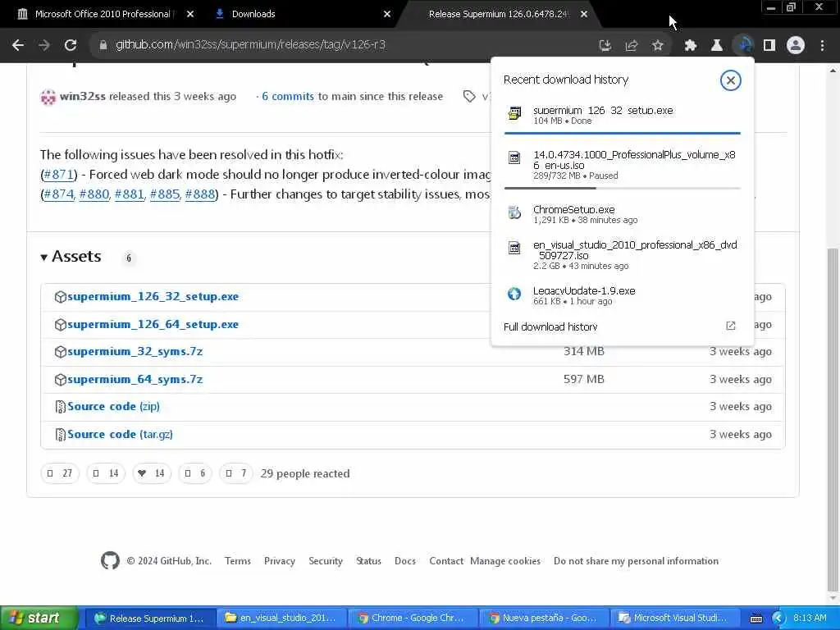Viewport: 840px width, 630px height.
Task: Switch to Microsoft Visual Studio taskbar item
Action: click(674, 619)
